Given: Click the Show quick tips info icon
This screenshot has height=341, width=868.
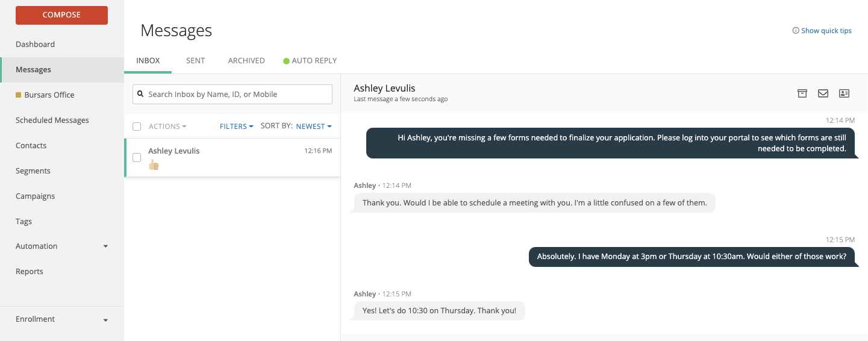Looking at the screenshot, I should click(796, 31).
